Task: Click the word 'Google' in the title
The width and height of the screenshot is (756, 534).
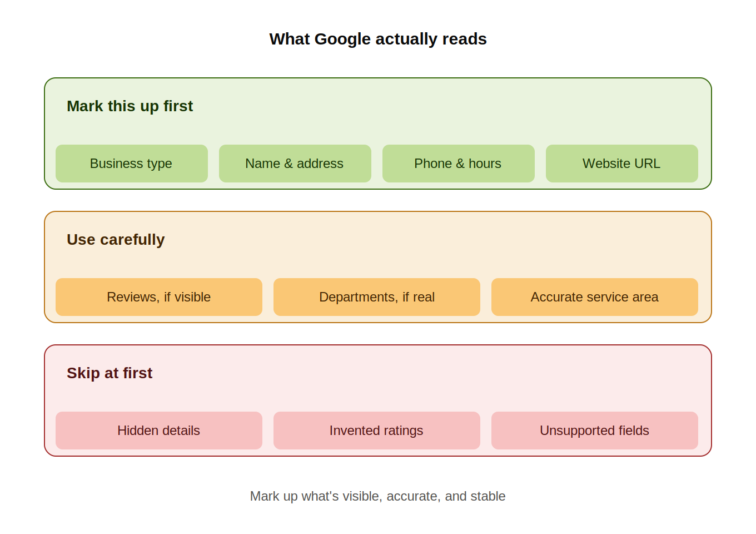Action: [342, 39]
